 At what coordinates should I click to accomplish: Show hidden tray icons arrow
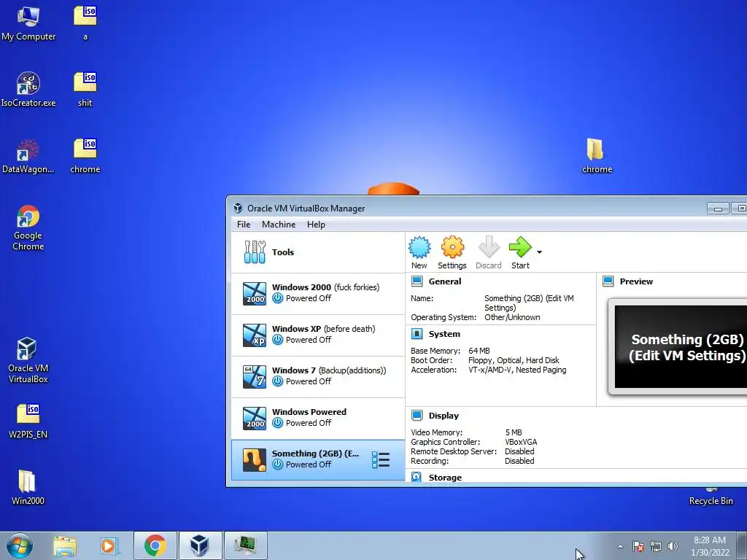tap(620, 546)
